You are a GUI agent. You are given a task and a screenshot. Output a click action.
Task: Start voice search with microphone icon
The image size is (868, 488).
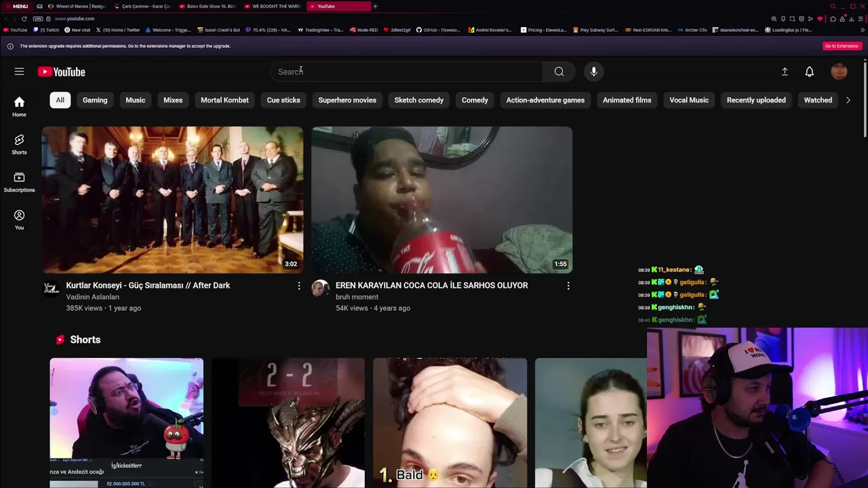point(593,71)
